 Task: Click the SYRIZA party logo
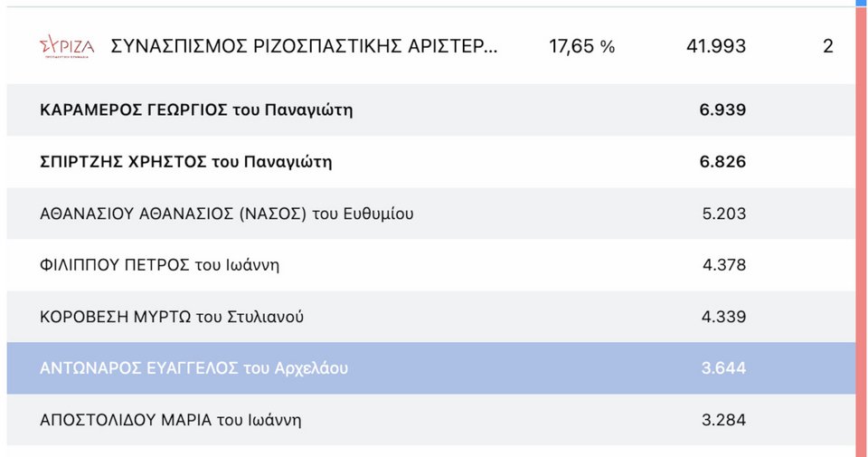tap(66, 45)
